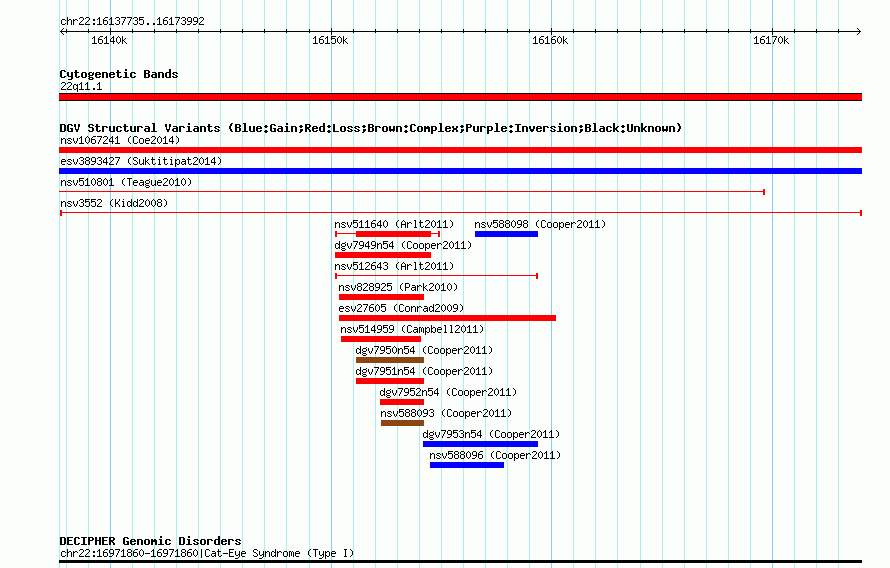Click nsv828925 (Park2010) label
Screen dimensions: 890x568
(398, 287)
